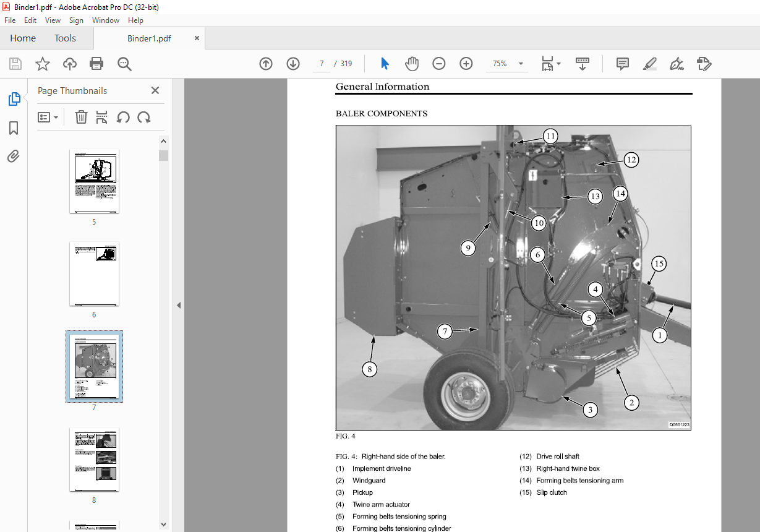Zoom out with the minus button
This screenshot has height=532, width=760.
pyautogui.click(x=438, y=64)
